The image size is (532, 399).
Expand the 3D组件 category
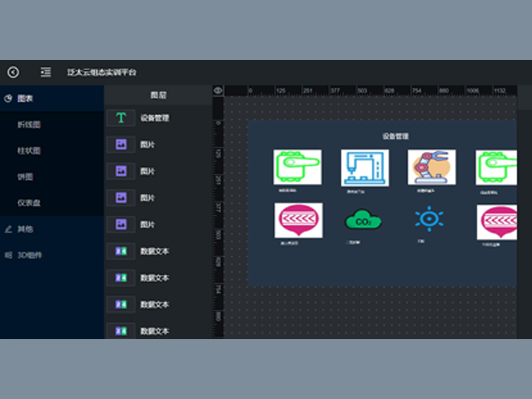tap(30, 255)
